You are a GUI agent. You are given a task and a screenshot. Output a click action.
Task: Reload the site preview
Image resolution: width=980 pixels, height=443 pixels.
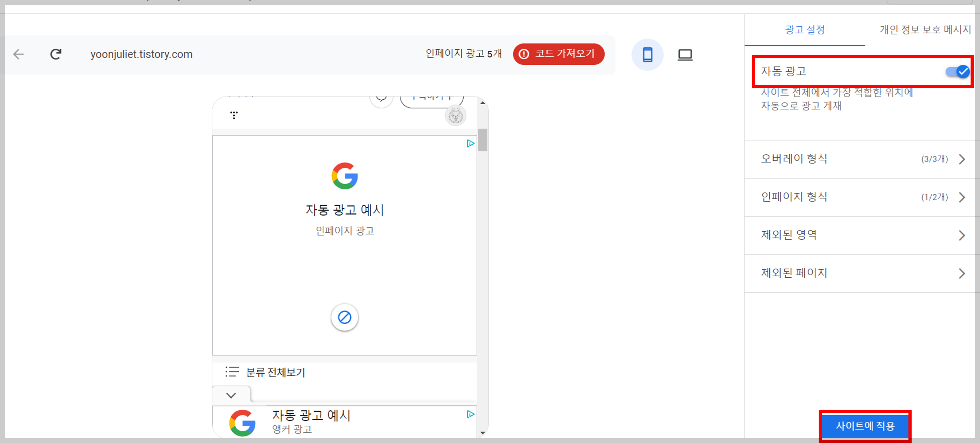pos(56,55)
